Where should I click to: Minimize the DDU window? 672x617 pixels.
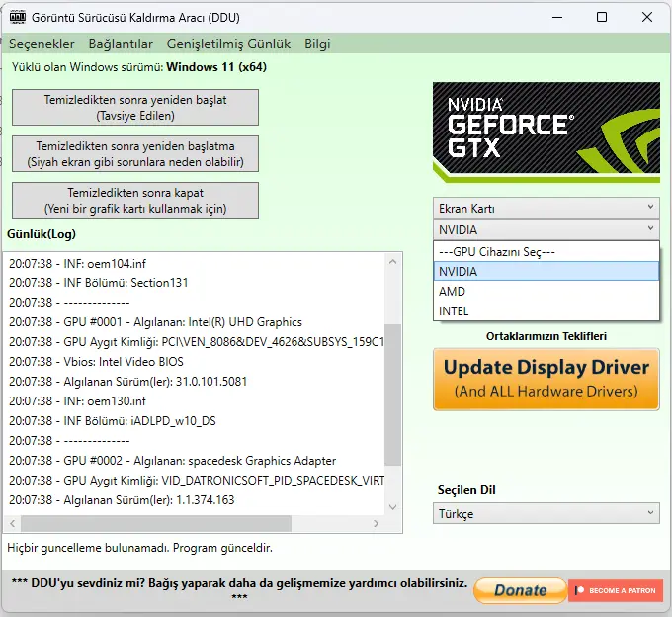pyautogui.click(x=557, y=17)
